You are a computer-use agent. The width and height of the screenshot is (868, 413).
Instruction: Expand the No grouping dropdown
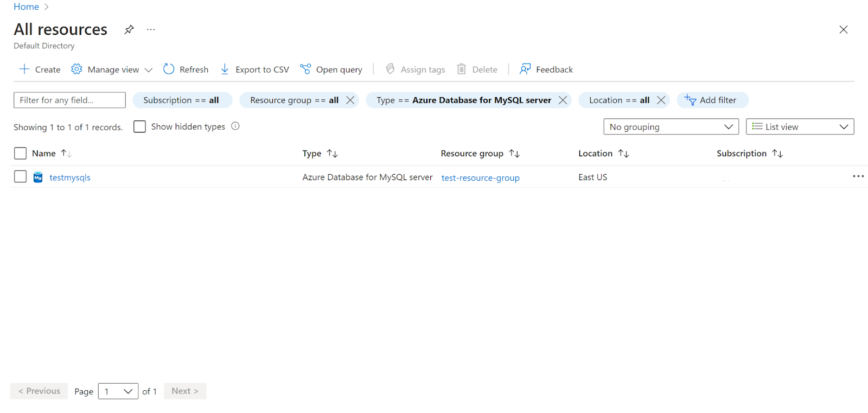pos(671,127)
